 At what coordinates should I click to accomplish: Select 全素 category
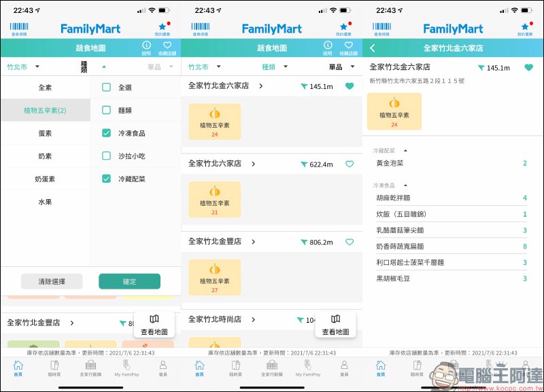pyautogui.click(x=46, y=88)
